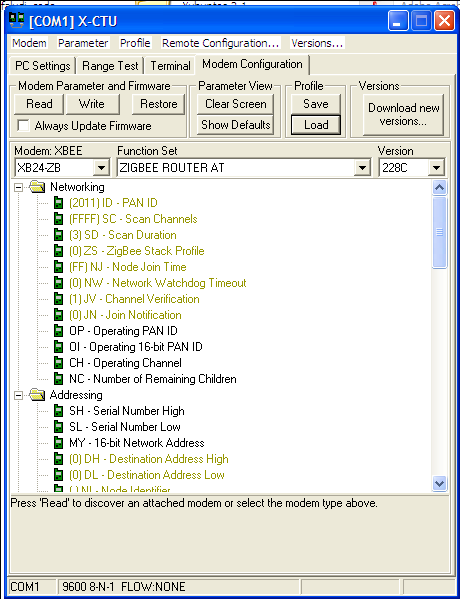The width and height of the screenshot is (460, 599).
Task: Click COM1 in the status bar
Action: coord(24,586)
